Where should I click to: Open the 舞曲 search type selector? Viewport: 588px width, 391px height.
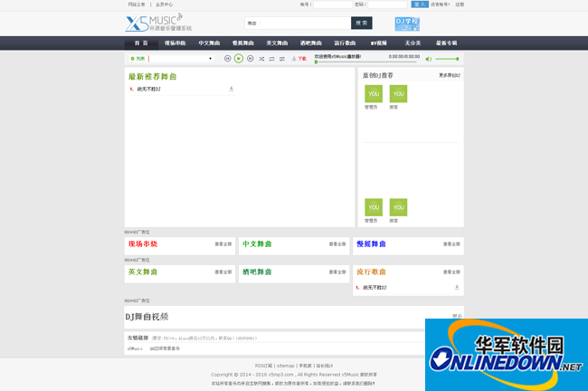click(x=252, y=24)
